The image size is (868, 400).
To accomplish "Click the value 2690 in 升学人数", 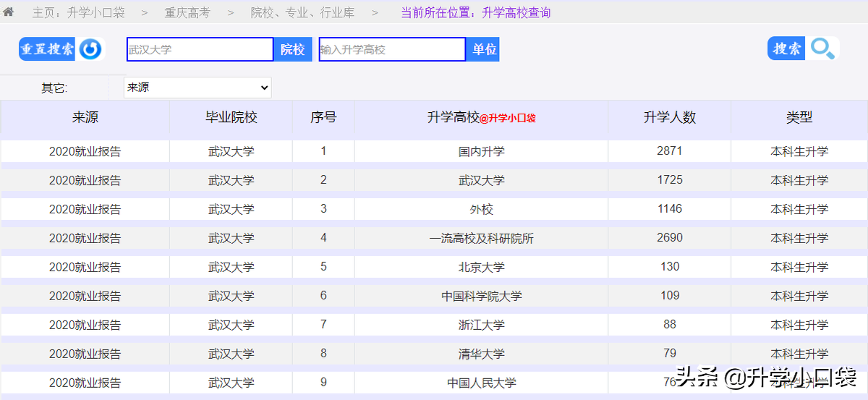I will coord(670,237).
